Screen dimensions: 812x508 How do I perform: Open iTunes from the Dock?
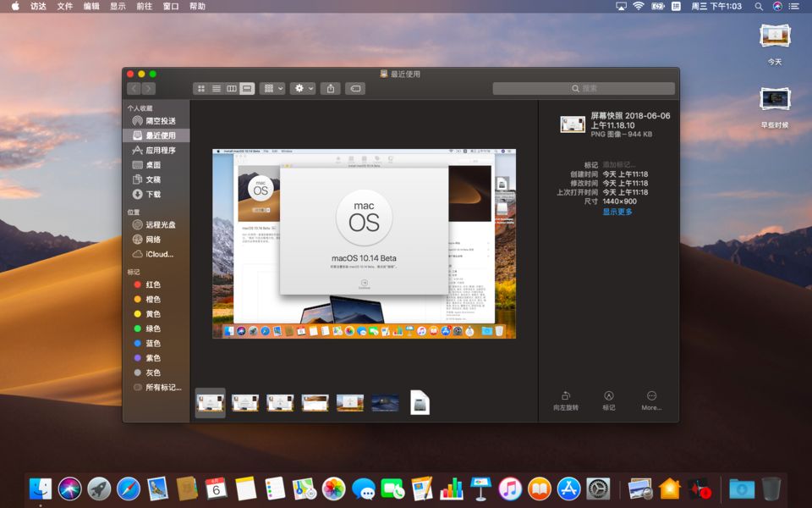pos(510,489)
